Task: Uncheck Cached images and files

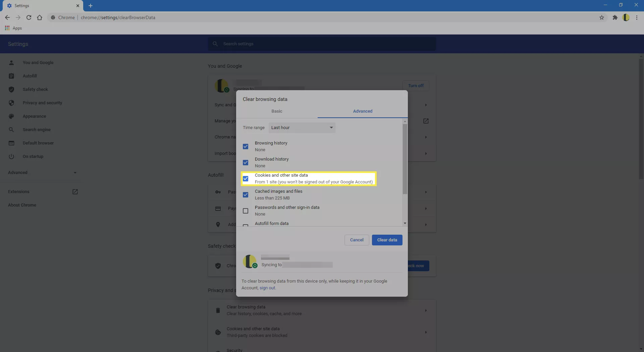Action: point(246,195)
